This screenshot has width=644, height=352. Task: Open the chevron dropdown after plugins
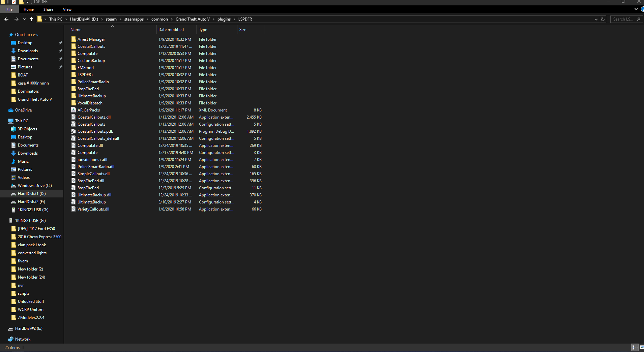click(234, 19)
